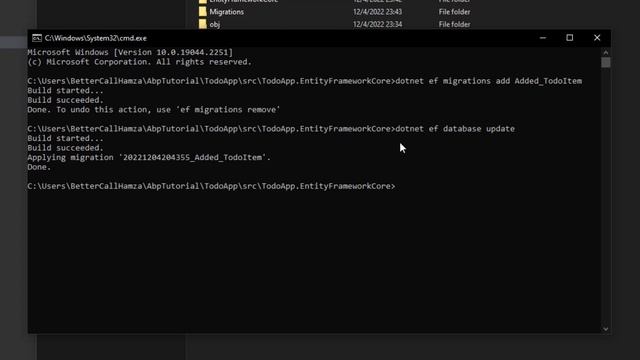The height and width of the screenshot is (360, 640).
Task: Click the 'Applying migration' output line
Action: (x=149, y=157)
